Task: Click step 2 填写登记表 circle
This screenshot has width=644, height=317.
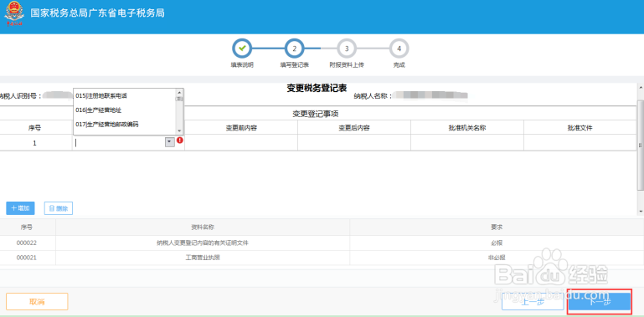Action: (x=295, y=49)
